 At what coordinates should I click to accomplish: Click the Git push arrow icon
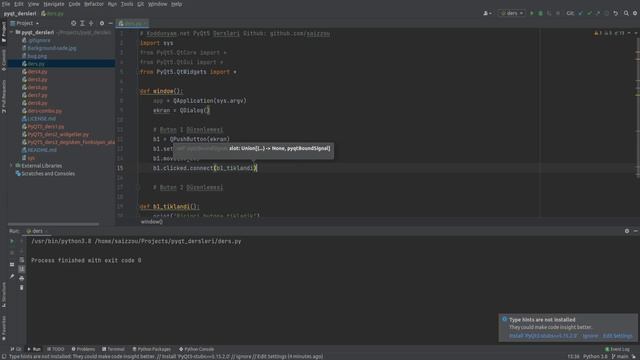click(598, 13)
